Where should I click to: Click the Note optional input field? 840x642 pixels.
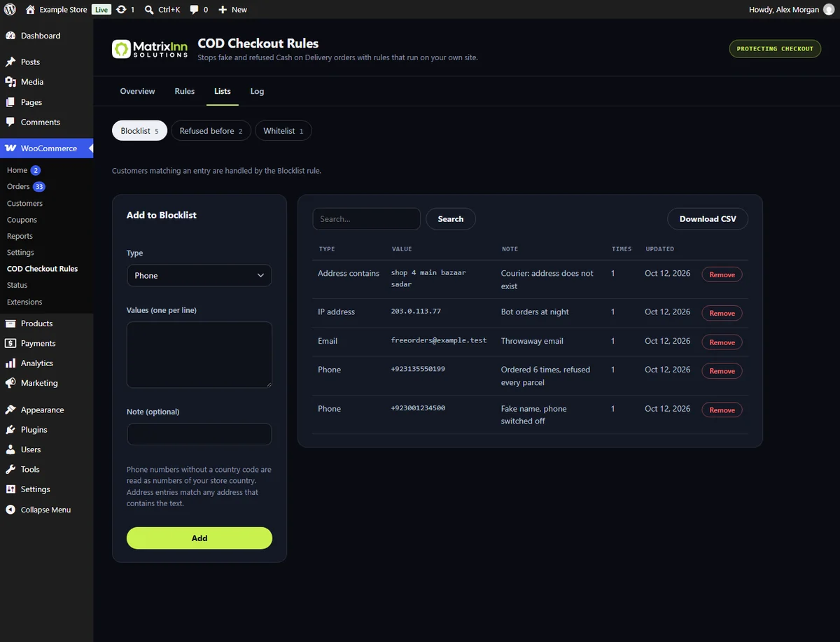point(199,434)
